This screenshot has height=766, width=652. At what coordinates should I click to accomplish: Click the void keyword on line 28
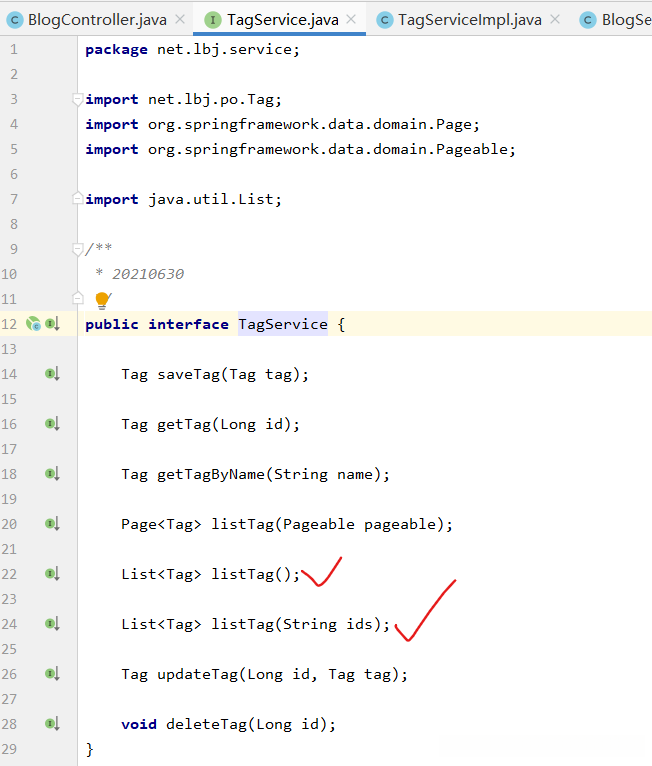[x=139, y=724]
